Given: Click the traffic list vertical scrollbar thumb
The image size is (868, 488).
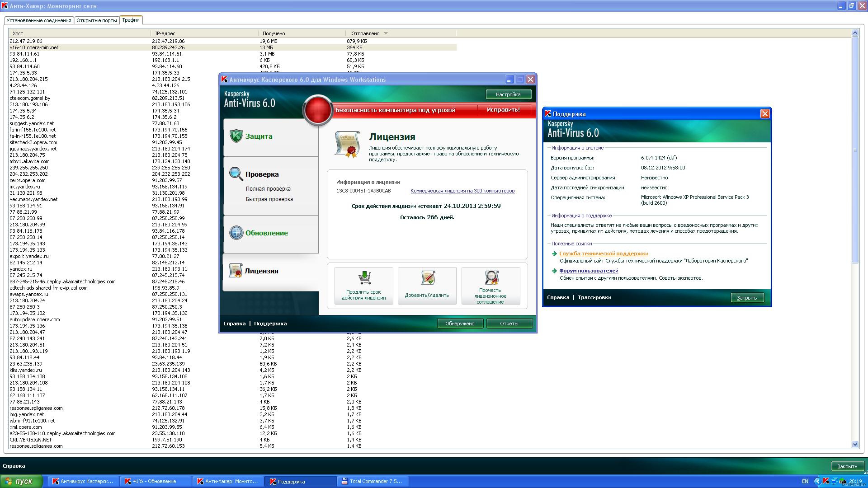Looking at the screenshot, I should click(x=855, y=150).
